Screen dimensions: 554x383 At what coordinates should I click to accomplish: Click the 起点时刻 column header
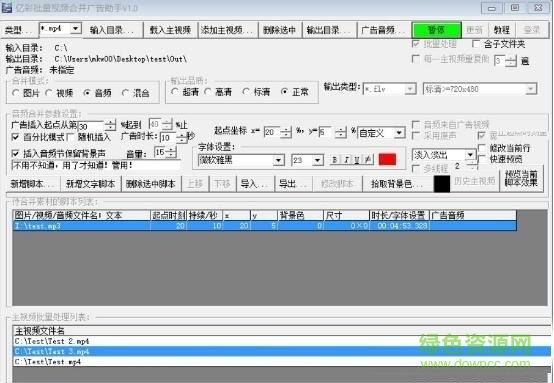click(169, 215)
